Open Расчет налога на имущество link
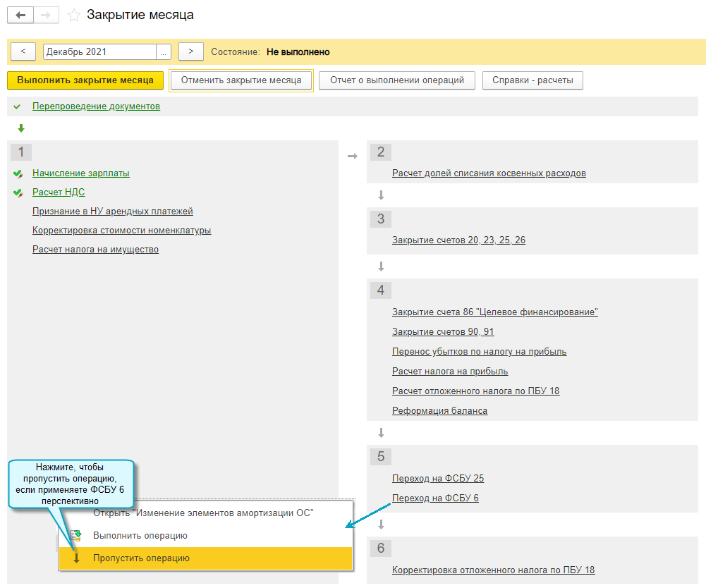706x588 pixels. click(x=95, y=250)
